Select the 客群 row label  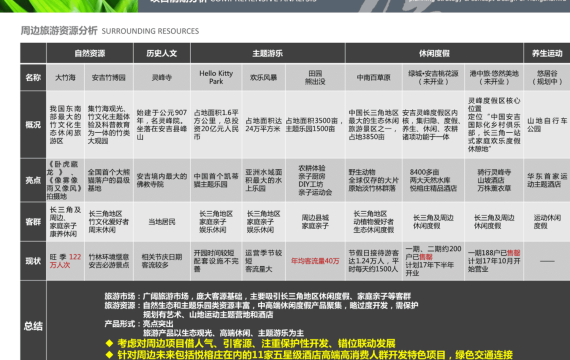click(x=33, y=222)
